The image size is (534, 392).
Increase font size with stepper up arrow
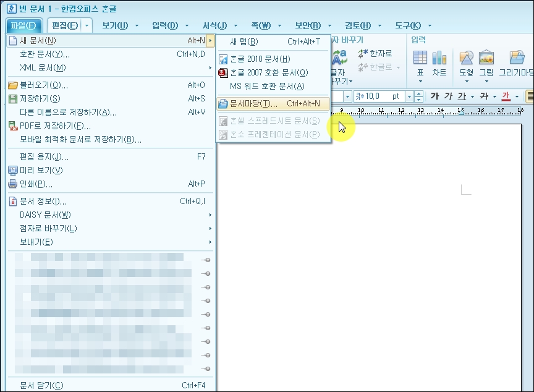[419, 94]
